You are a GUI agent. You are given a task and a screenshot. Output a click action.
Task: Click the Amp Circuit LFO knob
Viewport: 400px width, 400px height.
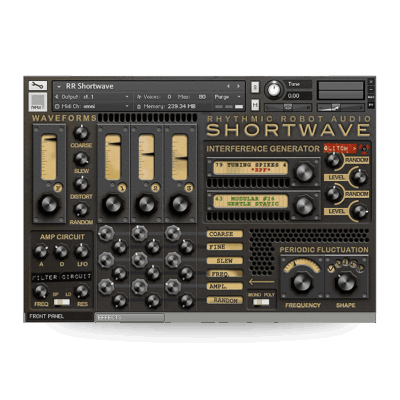pos(82,251)
